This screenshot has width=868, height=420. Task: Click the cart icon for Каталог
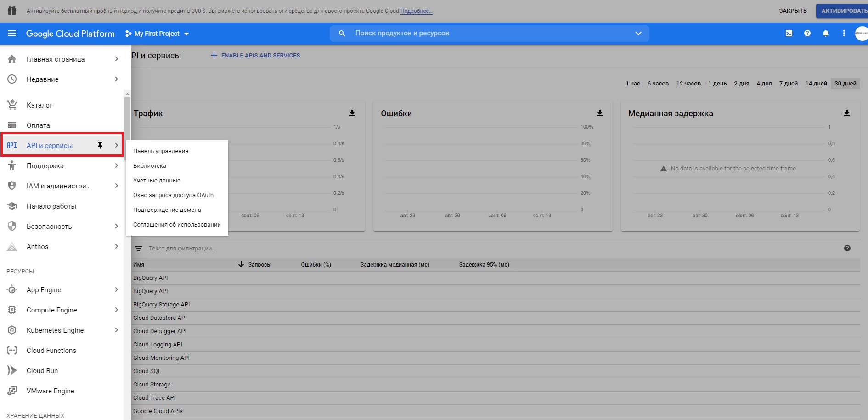12,105
